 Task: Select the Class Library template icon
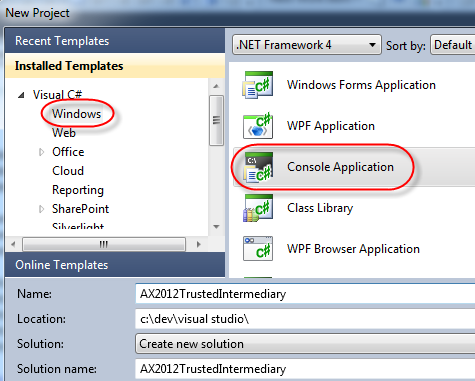pos(257,208)
